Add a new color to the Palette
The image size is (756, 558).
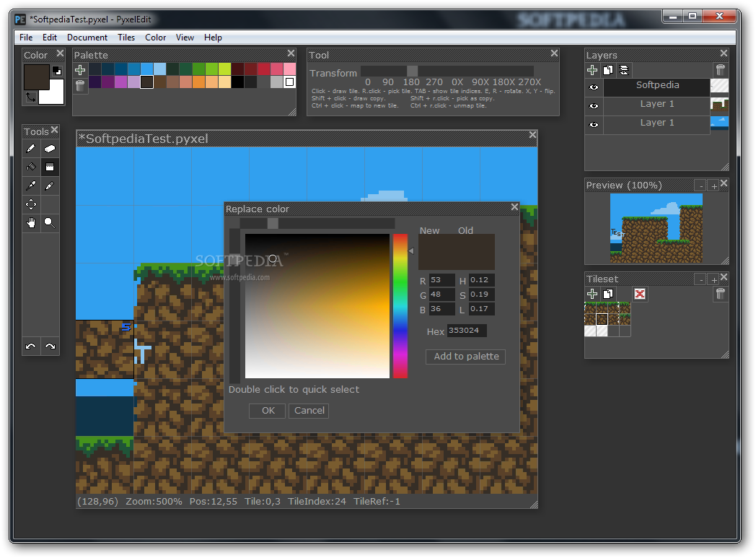(x=80, y=70)
